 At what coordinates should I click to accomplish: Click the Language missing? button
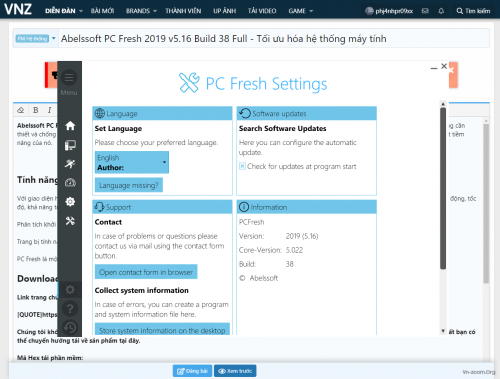[x=129, y=185]
